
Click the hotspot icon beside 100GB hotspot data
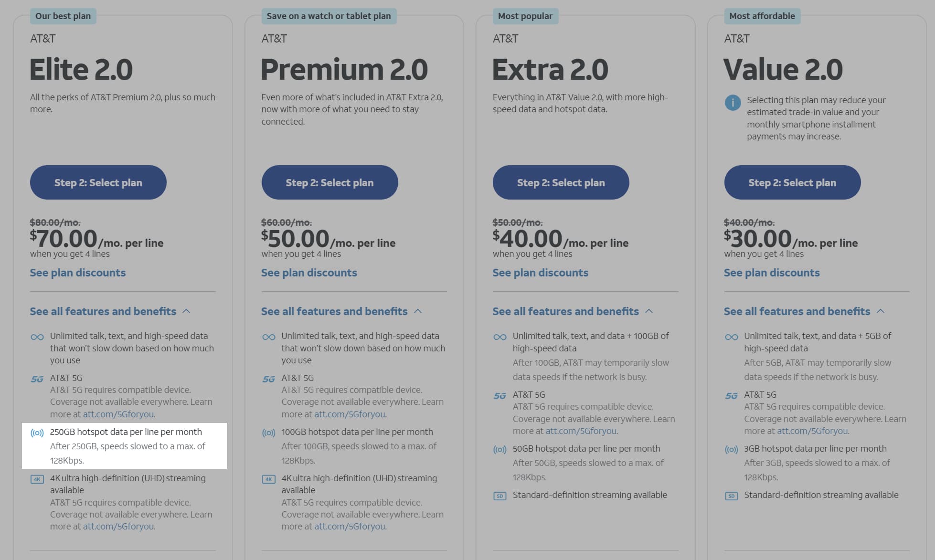269,433
